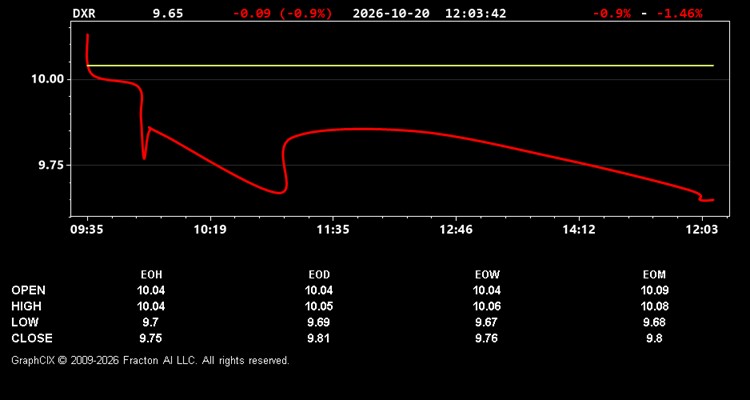Click the 9.75 y-axis label

(x=51, y=165)
